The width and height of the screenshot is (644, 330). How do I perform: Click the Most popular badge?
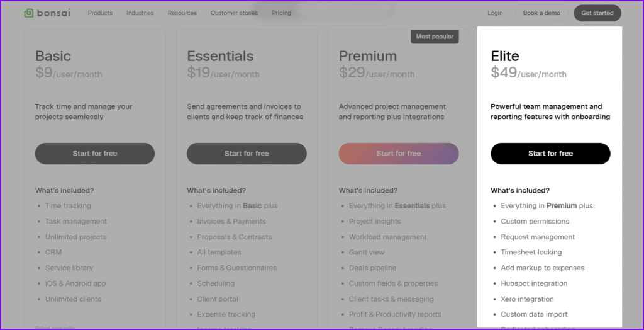point(435,37)
